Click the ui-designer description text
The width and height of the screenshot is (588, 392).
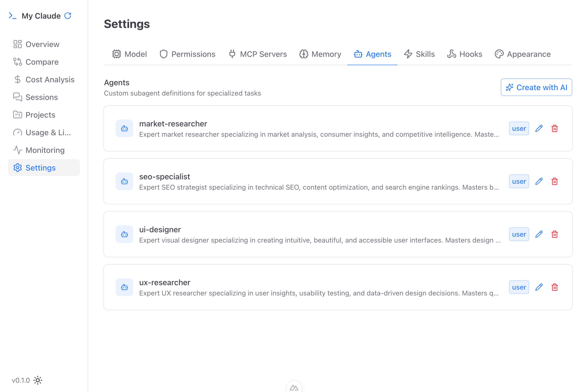320,240
